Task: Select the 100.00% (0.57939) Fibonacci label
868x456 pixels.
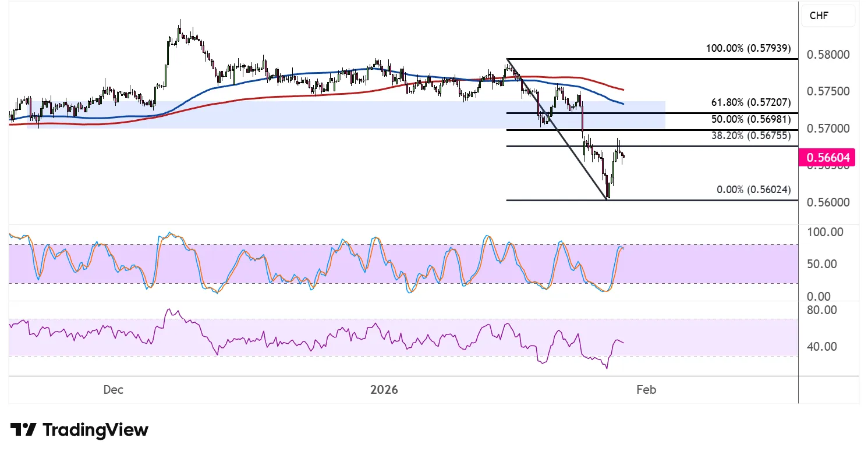Action: point(748,49)
